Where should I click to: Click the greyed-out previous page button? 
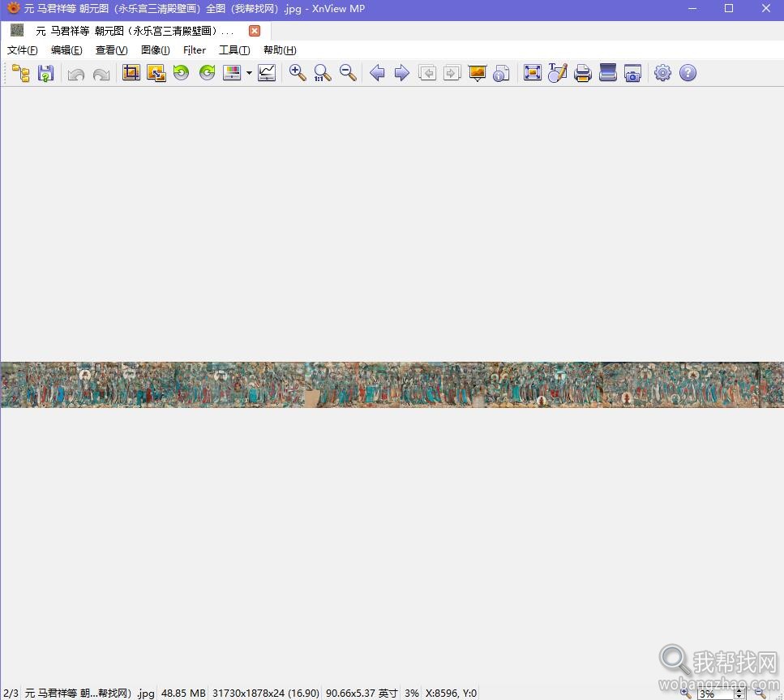click(427, 73)
